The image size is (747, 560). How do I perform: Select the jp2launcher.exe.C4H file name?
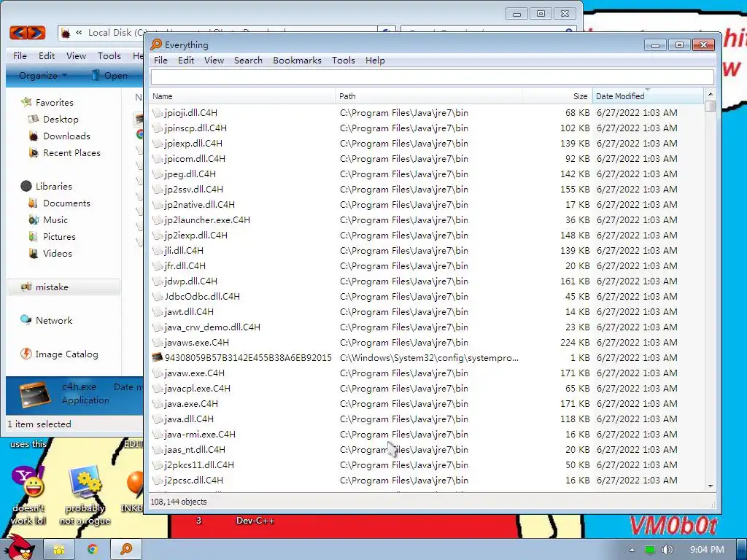point(207,220)
